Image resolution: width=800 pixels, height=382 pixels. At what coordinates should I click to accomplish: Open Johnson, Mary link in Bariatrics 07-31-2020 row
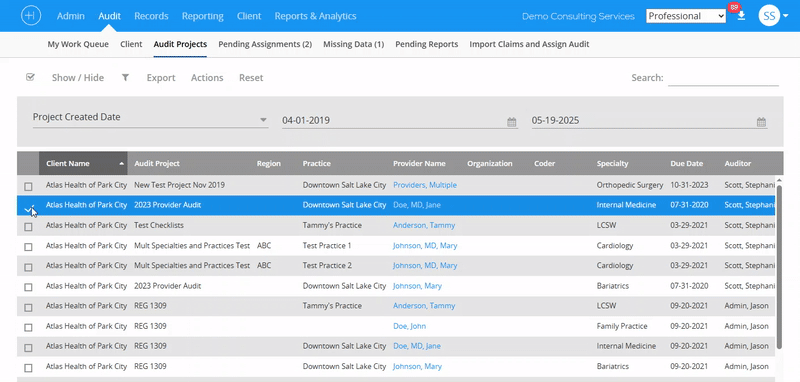tap(417, 286)
